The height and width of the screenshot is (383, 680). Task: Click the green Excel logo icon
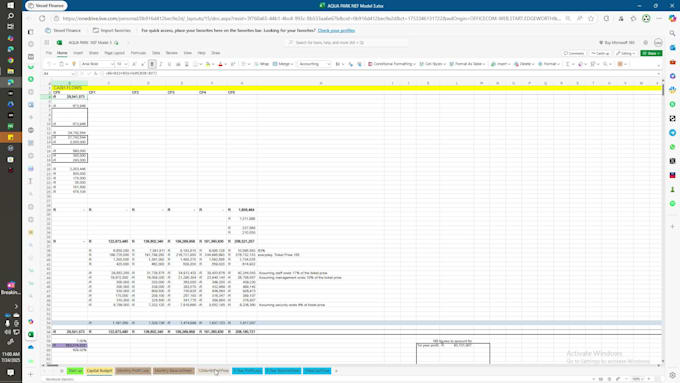[59, 43]
